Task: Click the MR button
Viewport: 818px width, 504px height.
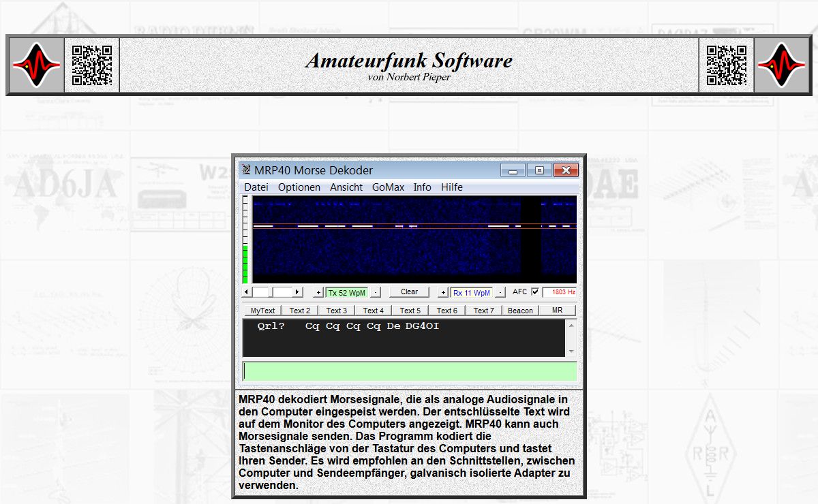Action: pos(557,311)
